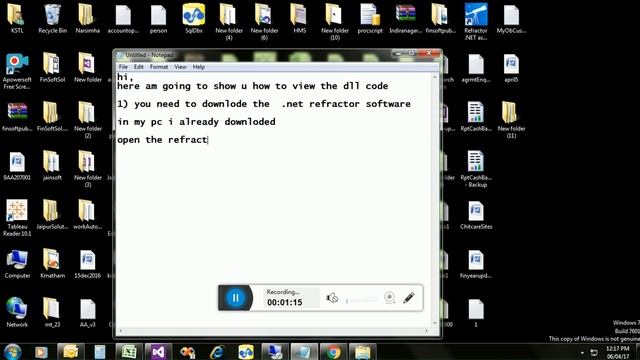Open Visual Studio from the taskbar
The image size is (640, 360).
[x=158, y=351]
